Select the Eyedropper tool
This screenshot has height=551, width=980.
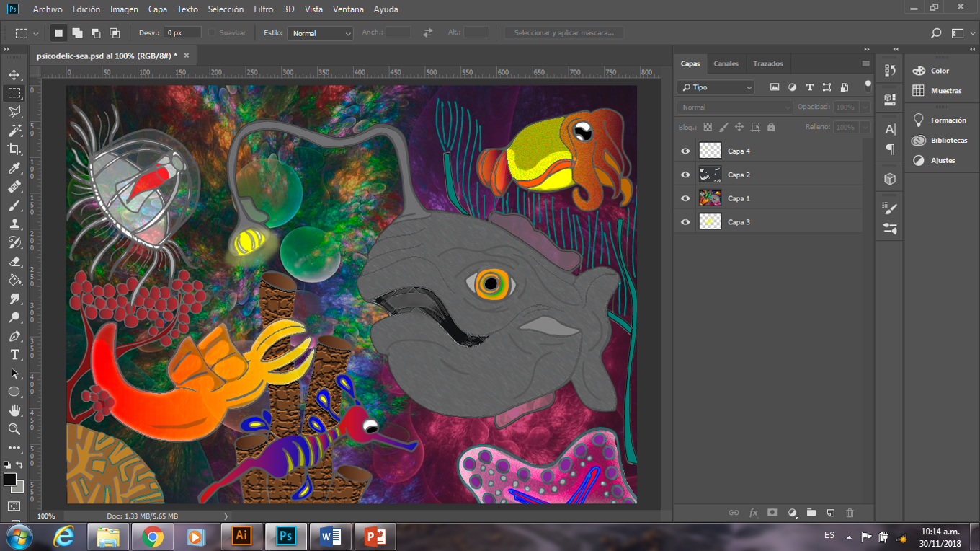[x=14, y=168]
